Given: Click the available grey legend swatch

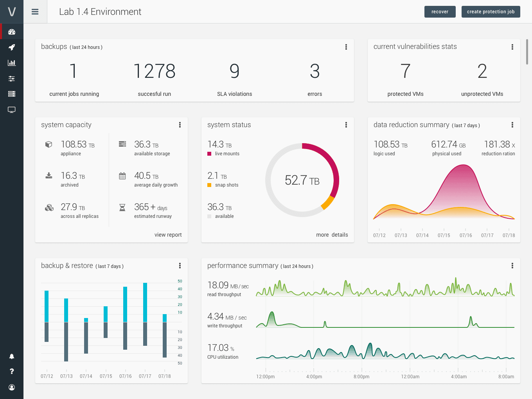Looking at the screenshot, I should click(x=209, y=216).
